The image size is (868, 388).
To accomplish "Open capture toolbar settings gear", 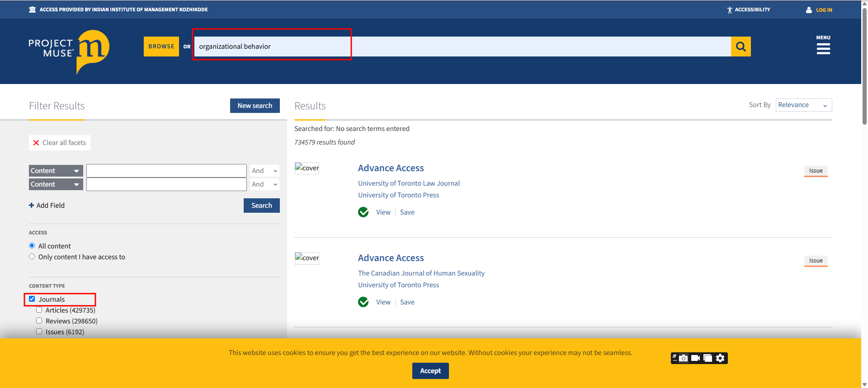I will 720,358.
